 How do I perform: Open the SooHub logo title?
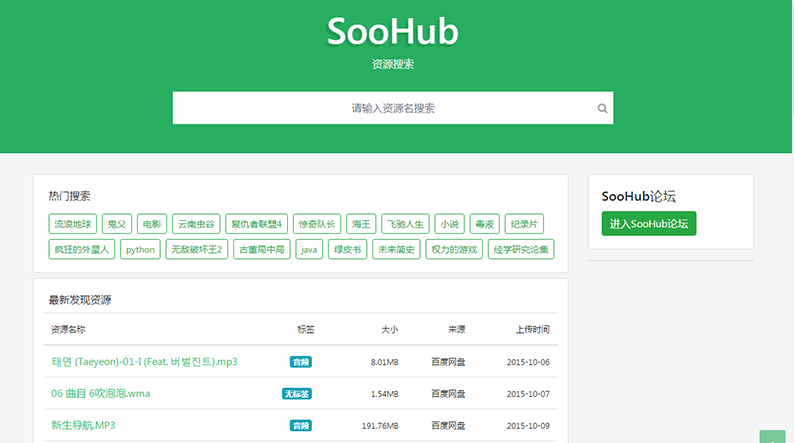[x=392, y=32]
